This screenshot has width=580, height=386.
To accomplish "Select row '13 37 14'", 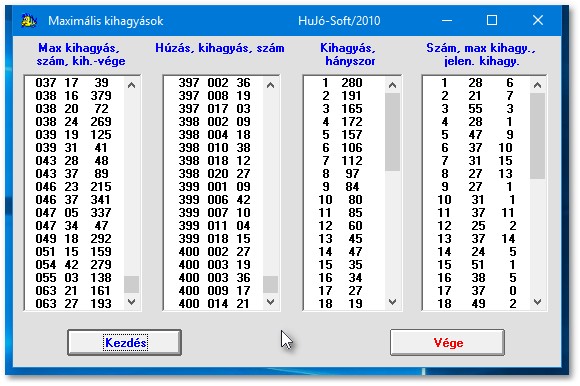I will pos(477,238).
